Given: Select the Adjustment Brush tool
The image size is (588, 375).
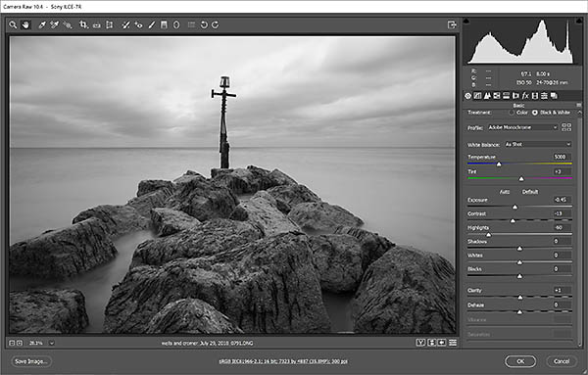Looking at the screenshot, I should (152, 25).
